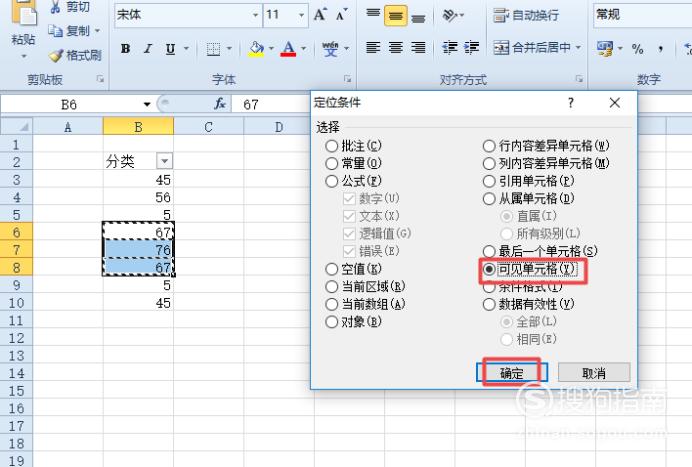Image resolution: width=692 pixels, height=467 pixels.
Task: Click the cell borders icon
Action: [x=213, y=49]
